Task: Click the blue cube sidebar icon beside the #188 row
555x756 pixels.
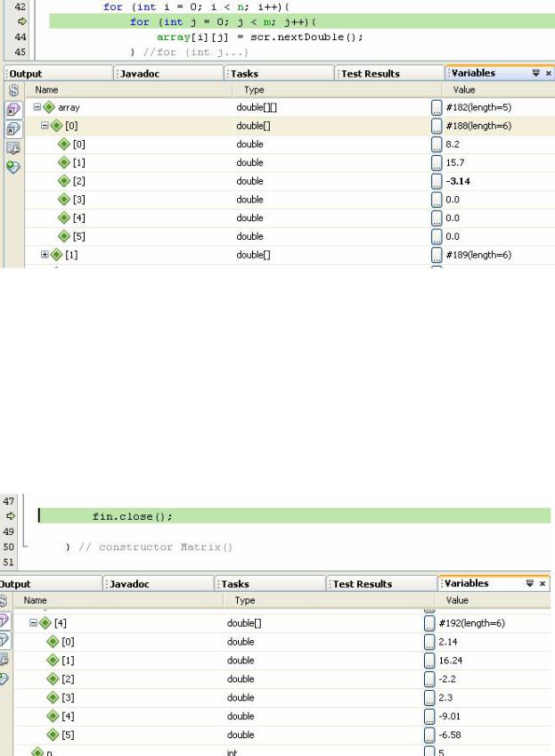Action: [x=13, y=128]
